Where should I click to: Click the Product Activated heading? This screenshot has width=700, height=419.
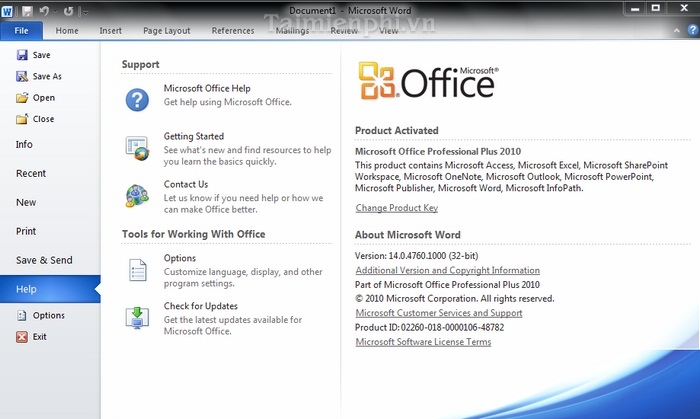click(x=396, y=131)
